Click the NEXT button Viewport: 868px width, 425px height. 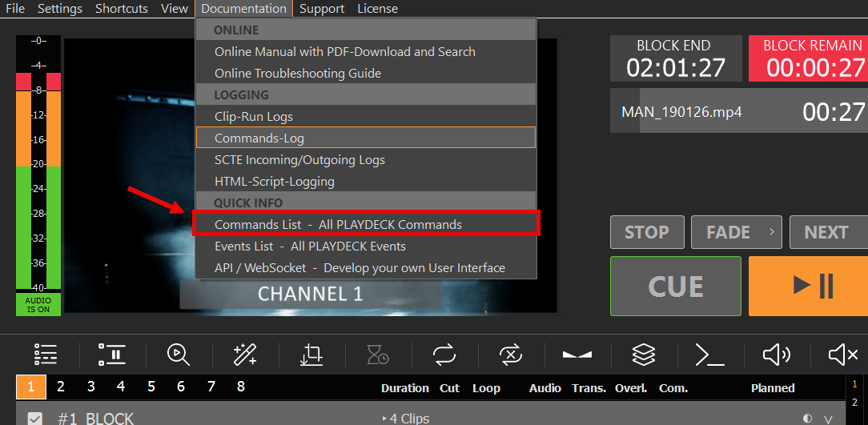(828, 232)
